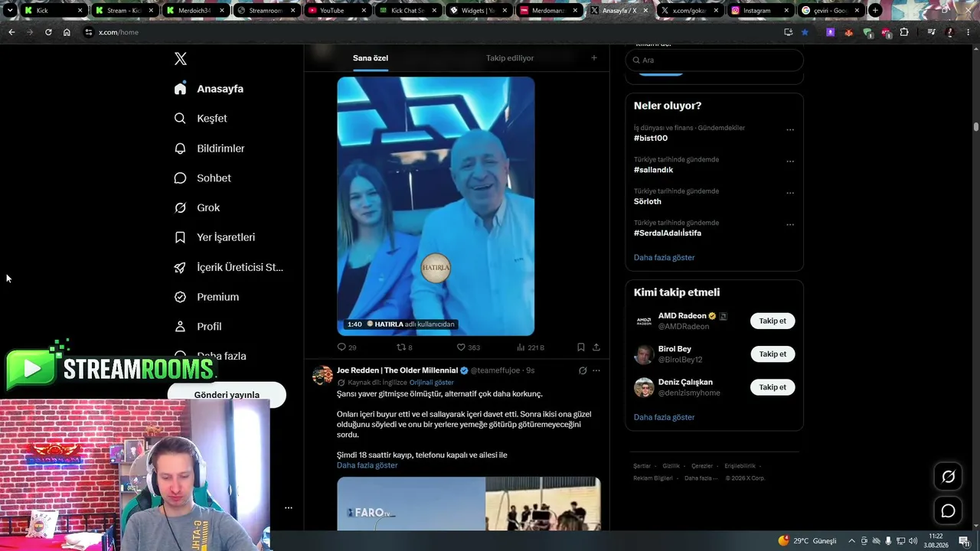Switch to the Kick Chat browser tab
Viewport: 980px width, 551px height.
click(x=407, y=11)
